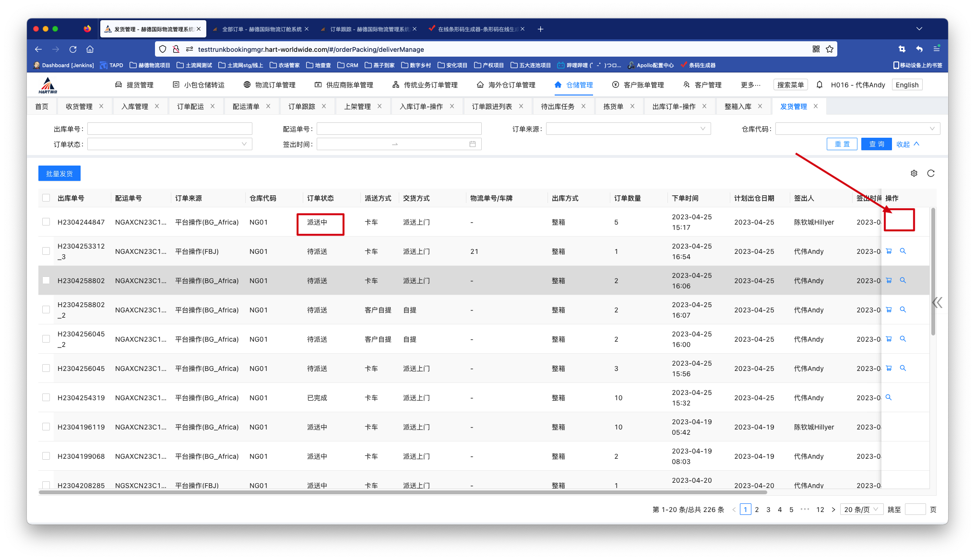Click the table refresh icon
The image size is (975, 560).
(930, 173)
